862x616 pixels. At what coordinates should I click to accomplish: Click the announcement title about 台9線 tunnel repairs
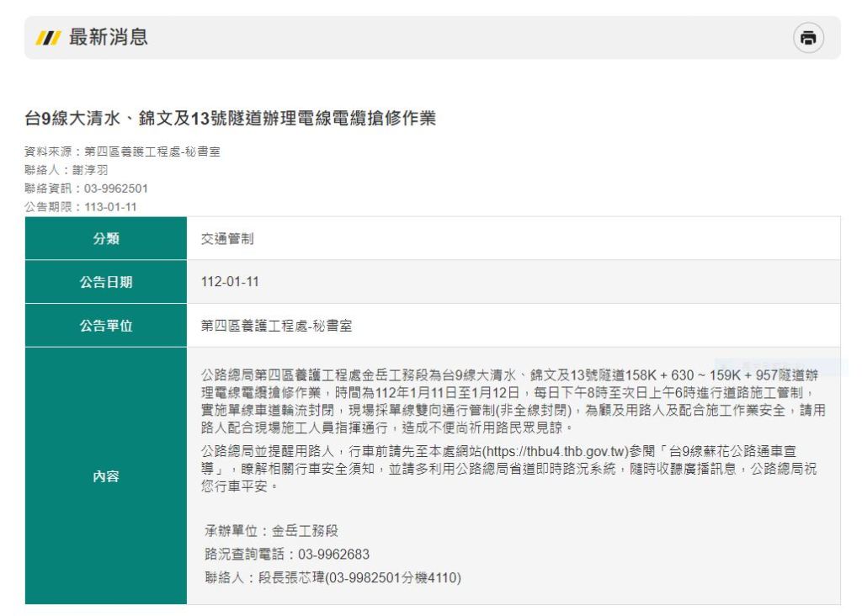click(230, 119)
